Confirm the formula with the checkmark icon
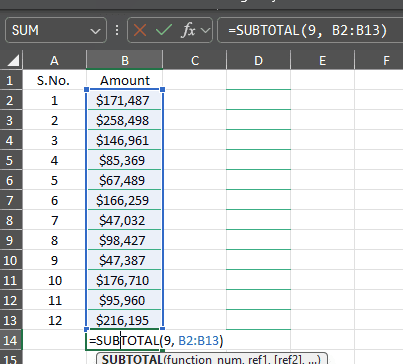The width and height of the screenshot is (403, 364). tap(164, 30)
